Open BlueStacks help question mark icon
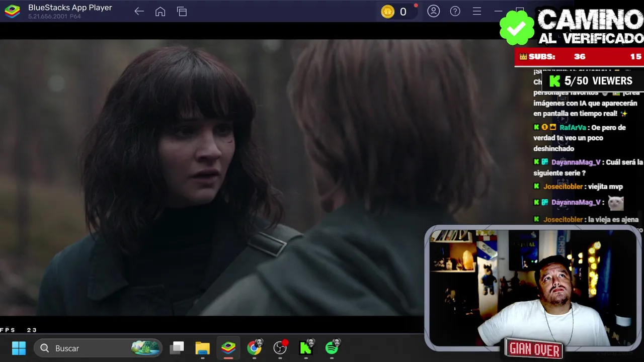The width and height of the screenshot is (644, 362). [455, 11]
